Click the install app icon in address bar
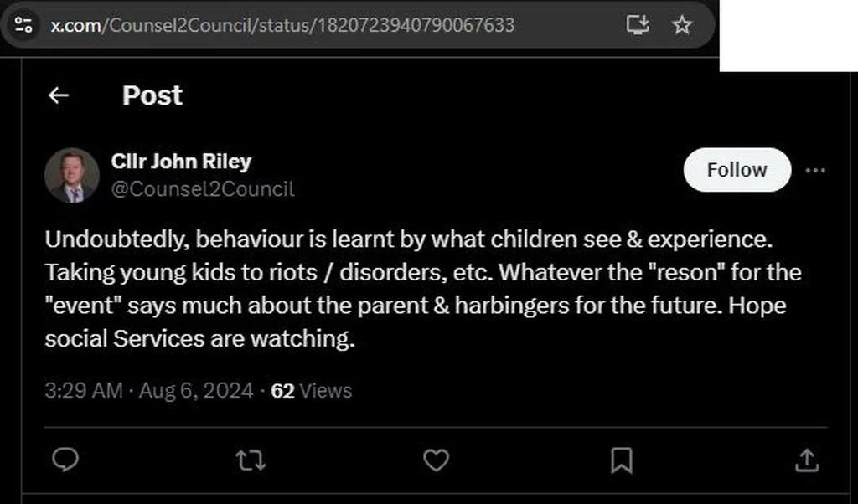The image size is (858, 504). pyautogui.click(x=638, y=25)
